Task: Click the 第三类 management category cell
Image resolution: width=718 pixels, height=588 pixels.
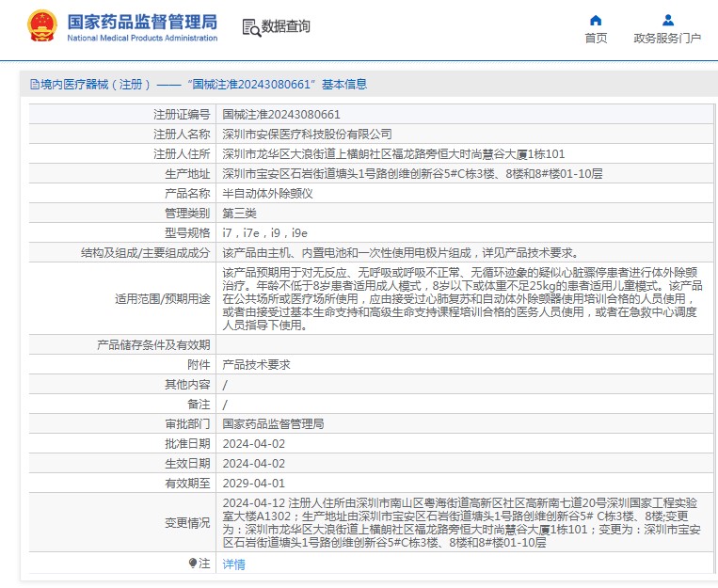Action: 239,213
